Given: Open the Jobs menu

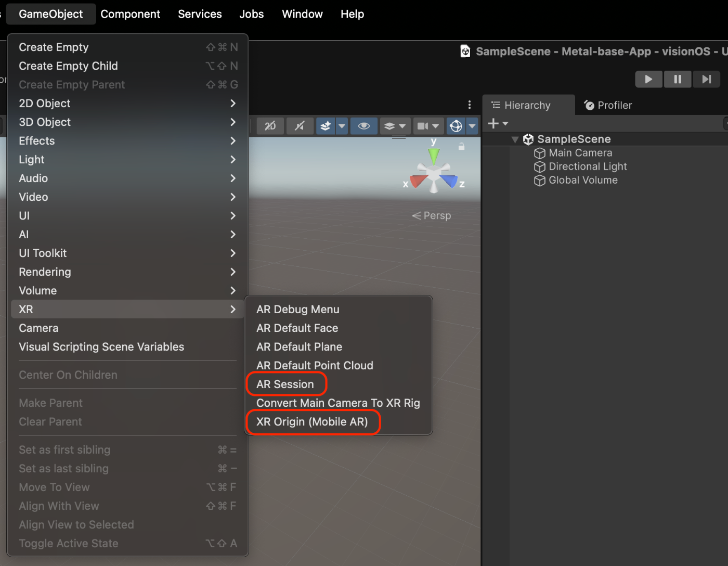Looking at the screenshot, I should click(252, 14).
